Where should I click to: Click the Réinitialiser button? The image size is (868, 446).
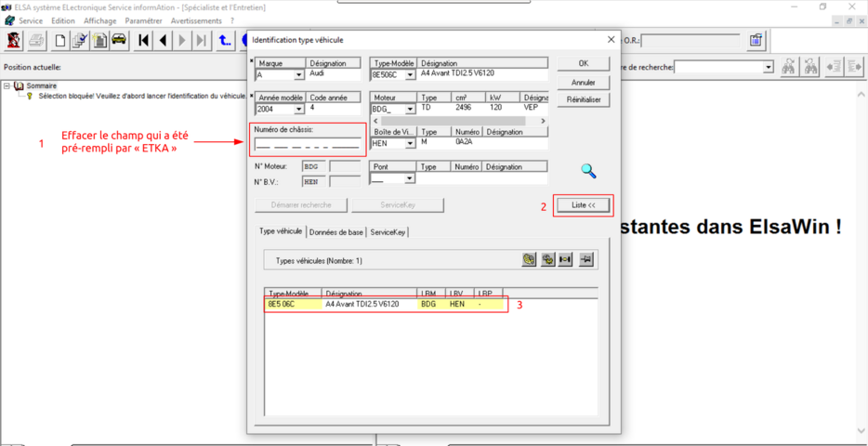[584, 100]
